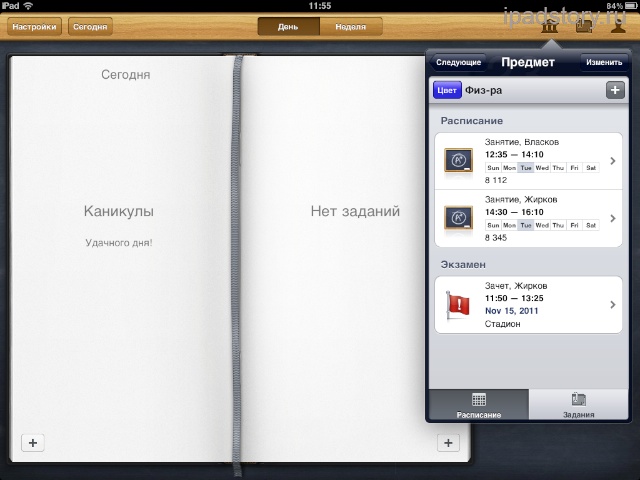The width and height of the screenshot is (640, 480).
Task: Tap the Удачного дня! message
Action: coord(119,243)
